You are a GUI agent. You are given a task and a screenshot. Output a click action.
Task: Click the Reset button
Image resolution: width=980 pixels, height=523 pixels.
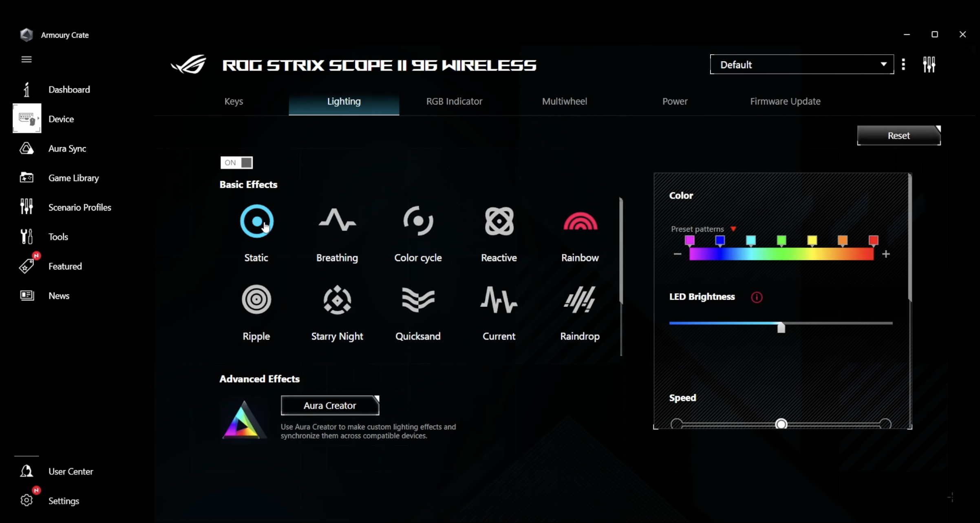[899, 135]
